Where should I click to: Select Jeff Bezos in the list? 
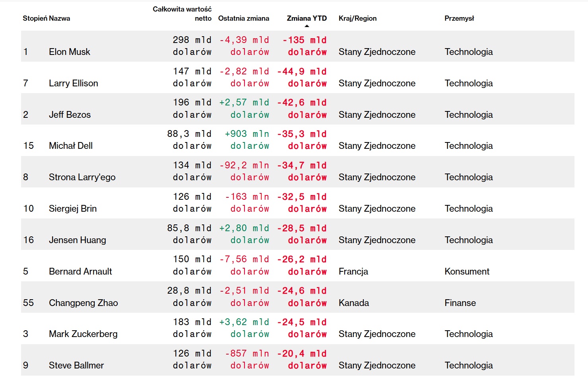tap(70, 115)
